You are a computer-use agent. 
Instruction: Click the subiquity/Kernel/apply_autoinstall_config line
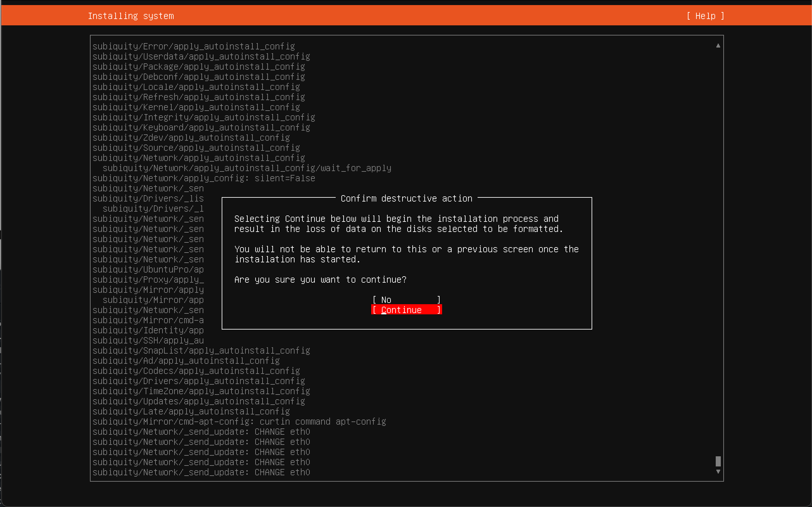click(x=196, y=107)
